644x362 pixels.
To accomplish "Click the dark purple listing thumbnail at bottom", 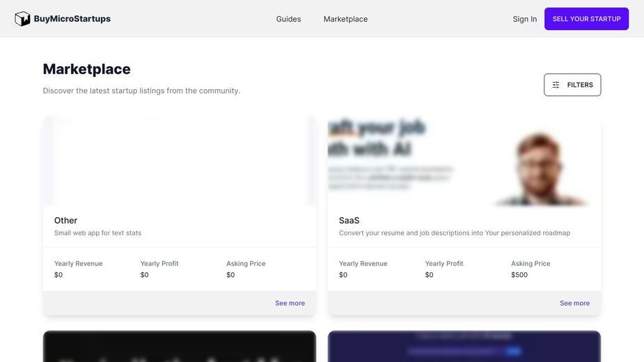I will pyautogui.click(x=464, y=347).
